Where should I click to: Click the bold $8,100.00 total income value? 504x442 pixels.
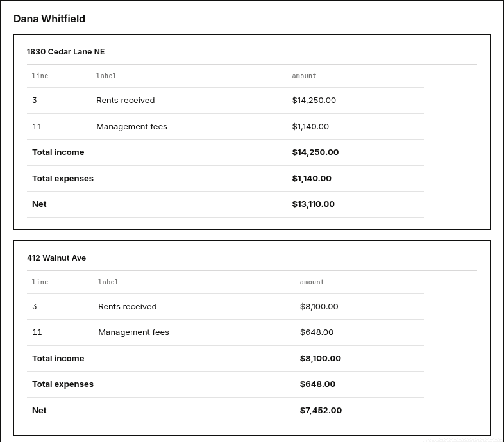321,359
